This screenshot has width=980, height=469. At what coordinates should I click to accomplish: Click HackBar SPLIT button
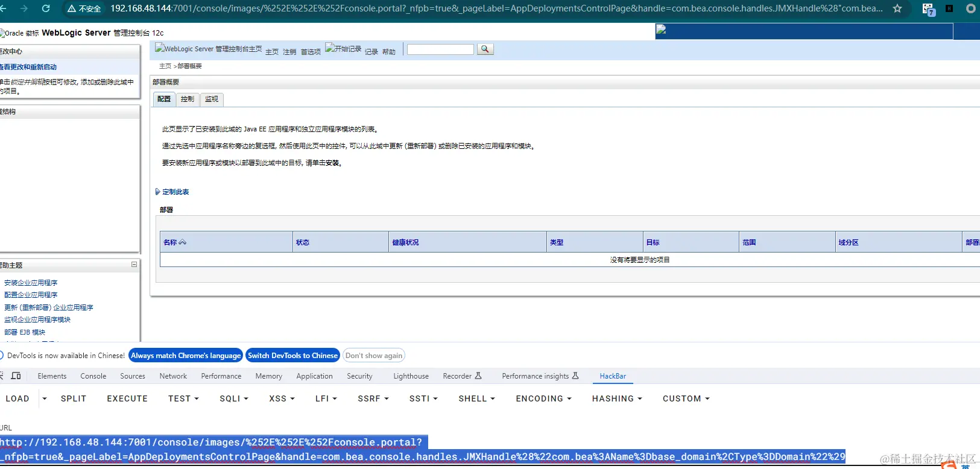pos(74,398)
